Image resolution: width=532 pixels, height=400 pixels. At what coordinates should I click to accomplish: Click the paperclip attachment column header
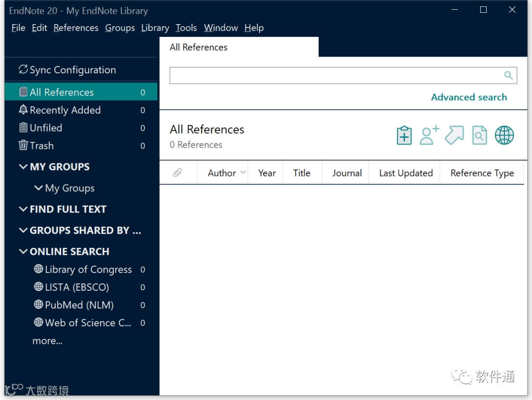pyautogui.click(x=177, y=173)
